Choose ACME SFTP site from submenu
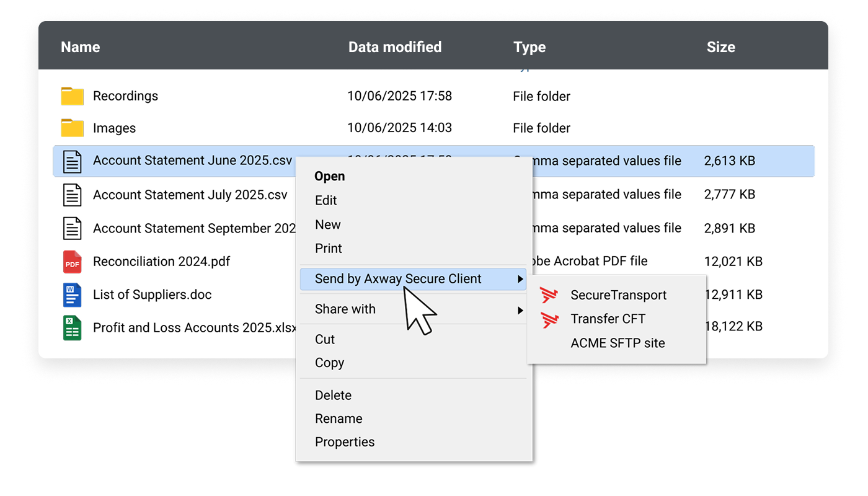The width and height of the screenshot is (868, 496). [x=618, y=343]
